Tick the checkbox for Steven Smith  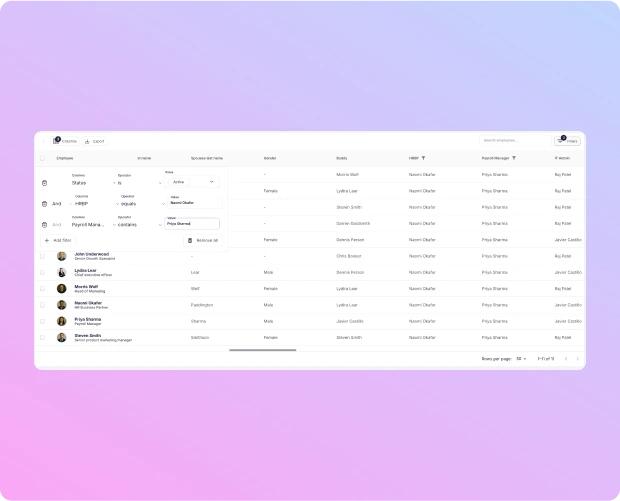(42, 337)
